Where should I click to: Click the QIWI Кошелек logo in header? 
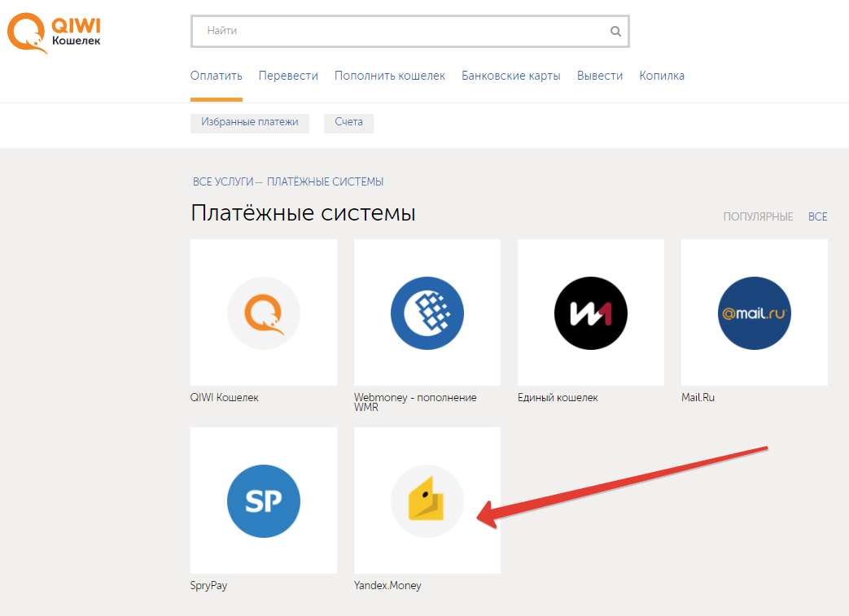(x=55, y=33)
